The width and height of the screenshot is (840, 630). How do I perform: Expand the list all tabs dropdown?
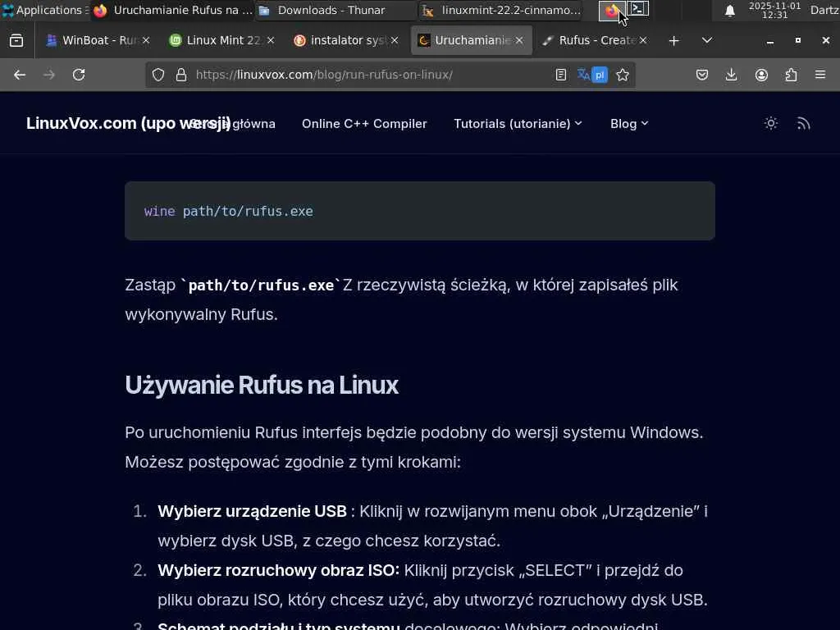[706, 40]
